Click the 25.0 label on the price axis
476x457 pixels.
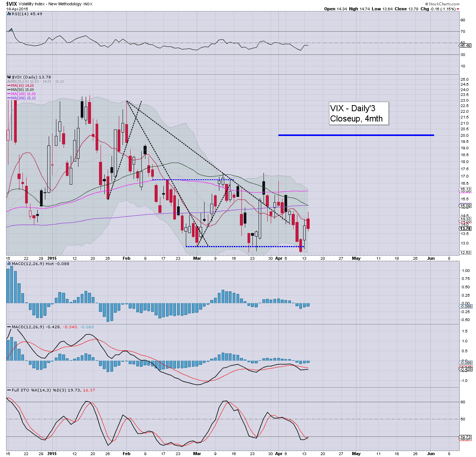coord(465,79)
